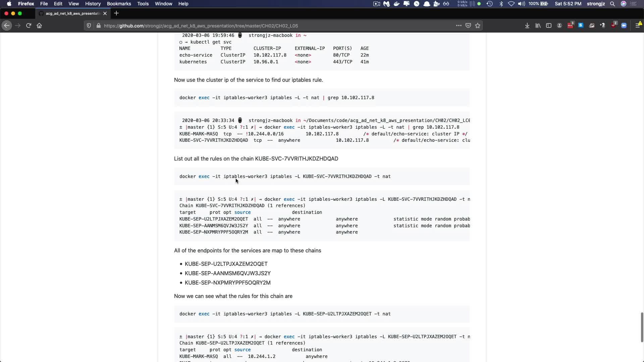Click the page vertical scrollbar thumb

[x=642, y=327]
